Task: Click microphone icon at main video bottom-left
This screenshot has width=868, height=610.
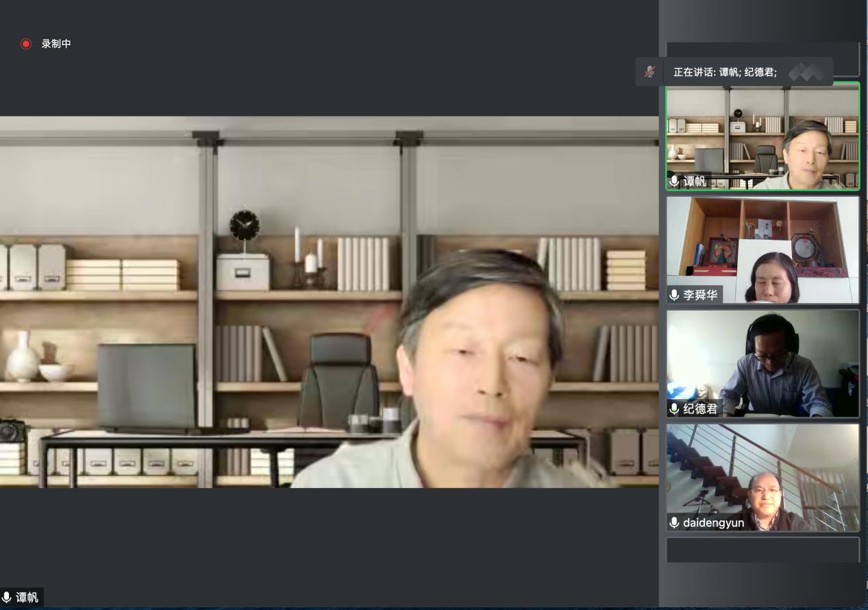Action: [x=7, y=598]
